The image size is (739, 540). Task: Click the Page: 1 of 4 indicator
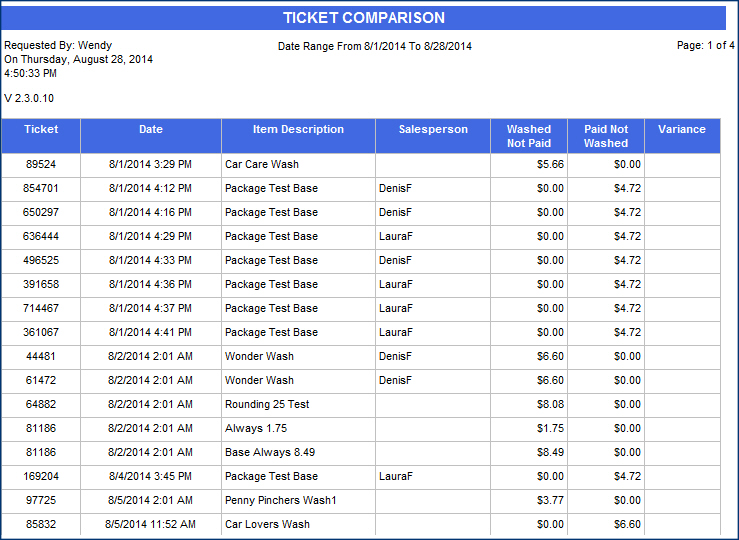706,46
